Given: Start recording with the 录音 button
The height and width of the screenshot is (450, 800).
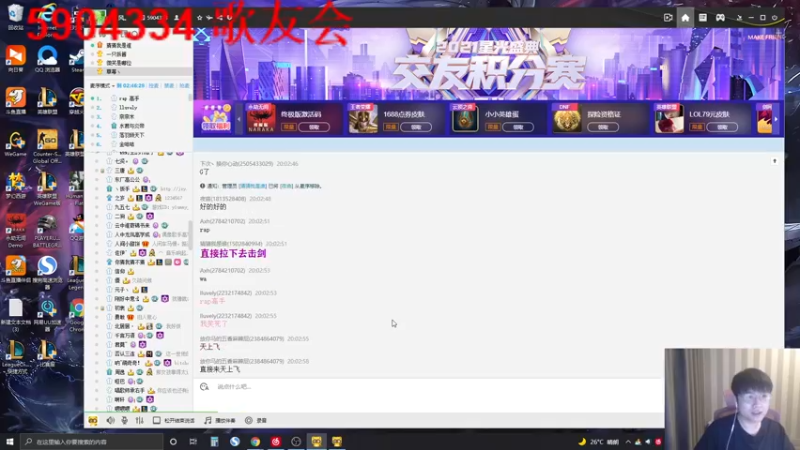Looking at the screenshot, I should 256,420.
